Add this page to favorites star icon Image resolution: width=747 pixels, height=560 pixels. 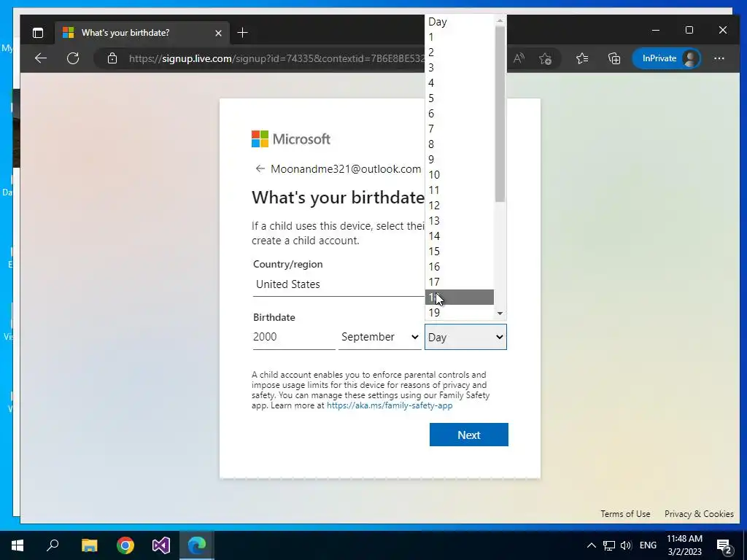(x=546, y=58)
